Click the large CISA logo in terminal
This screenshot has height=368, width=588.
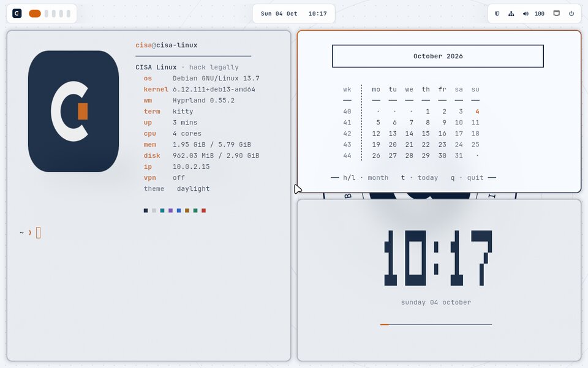(x=73, y=111)
